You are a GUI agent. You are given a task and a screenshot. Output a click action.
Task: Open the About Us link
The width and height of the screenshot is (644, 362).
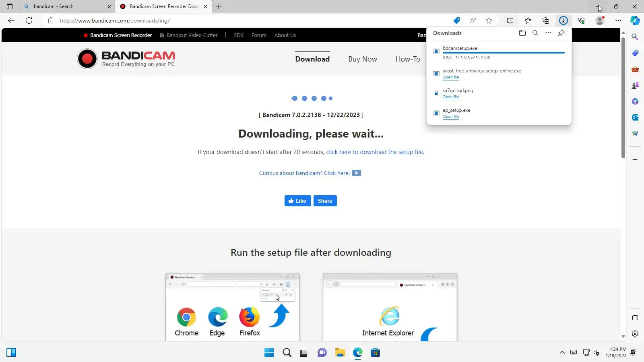[x=285, y=35]
